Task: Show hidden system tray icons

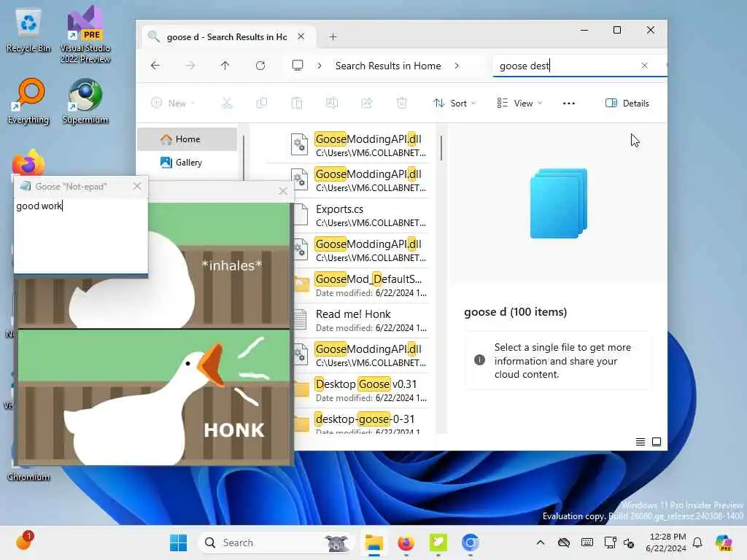Action: (541, 542)
